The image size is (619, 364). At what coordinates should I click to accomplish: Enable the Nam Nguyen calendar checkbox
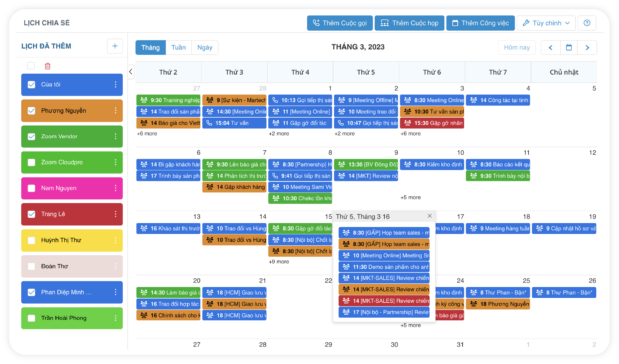click(x=32, y=188)
